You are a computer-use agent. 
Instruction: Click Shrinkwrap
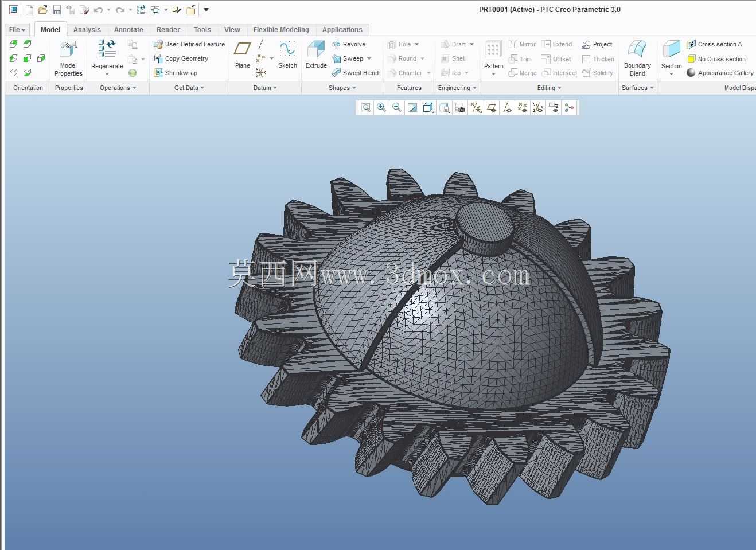tap(176, 73)
